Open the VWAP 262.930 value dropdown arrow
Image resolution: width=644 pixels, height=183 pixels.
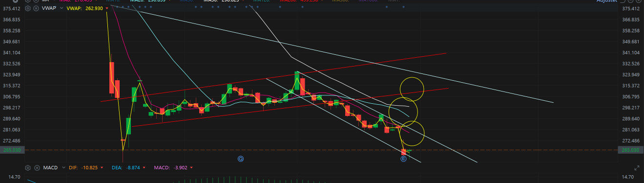pos(106,9)
